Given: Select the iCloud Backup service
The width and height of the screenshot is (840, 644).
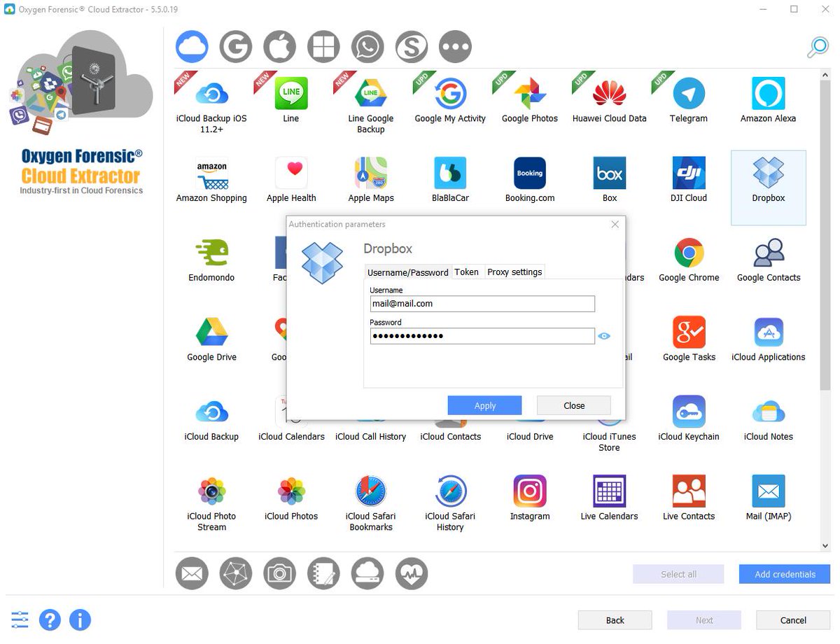Looking at the screenshot, I should [x=211, y=419].
